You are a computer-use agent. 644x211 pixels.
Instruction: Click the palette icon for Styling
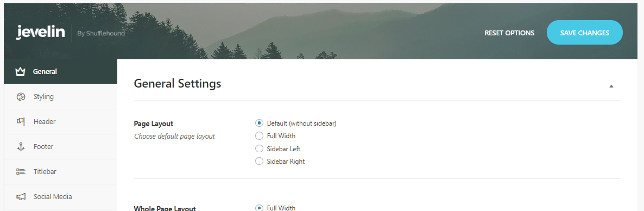[21, 97]
